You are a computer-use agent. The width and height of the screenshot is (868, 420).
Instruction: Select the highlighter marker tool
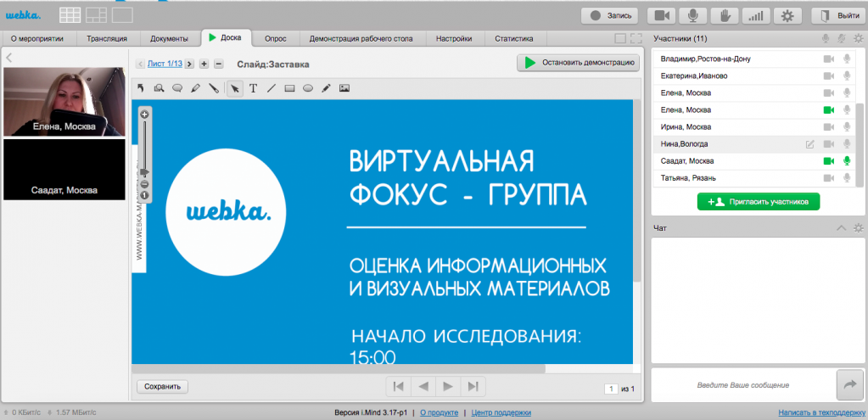195,88
